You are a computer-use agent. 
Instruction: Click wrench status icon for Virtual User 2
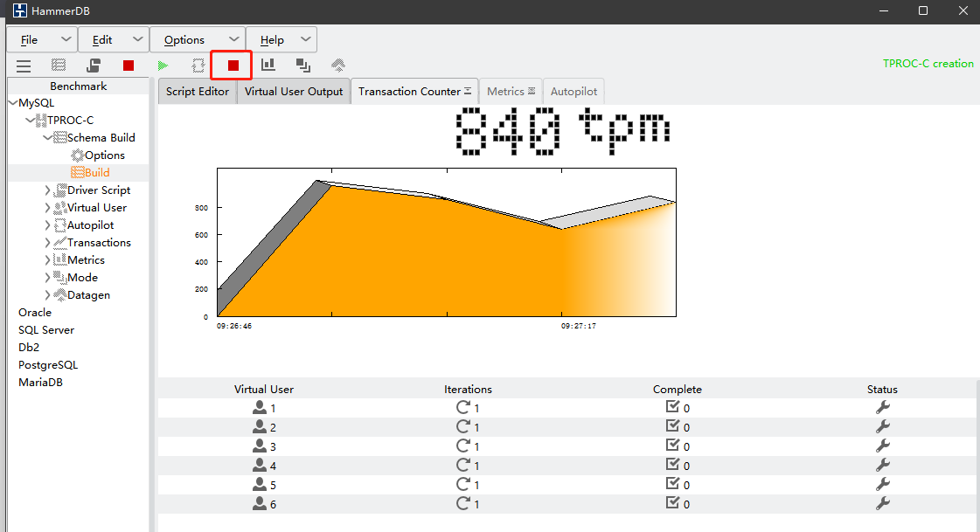[x=882, y=426]
